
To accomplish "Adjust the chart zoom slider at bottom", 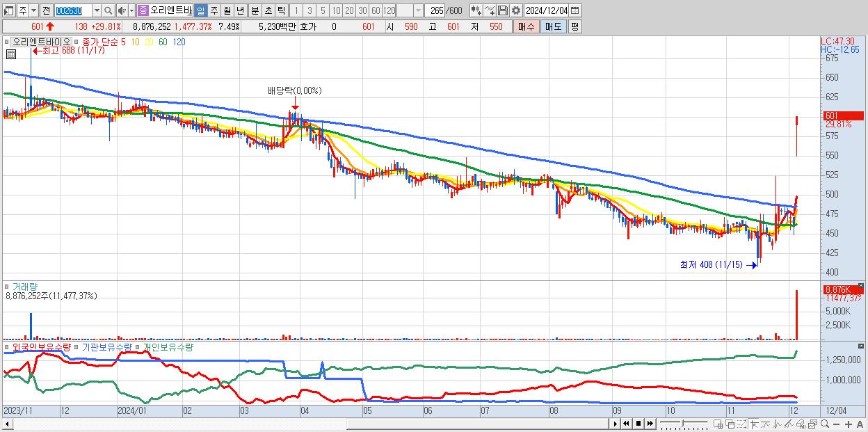I will 683,424.
